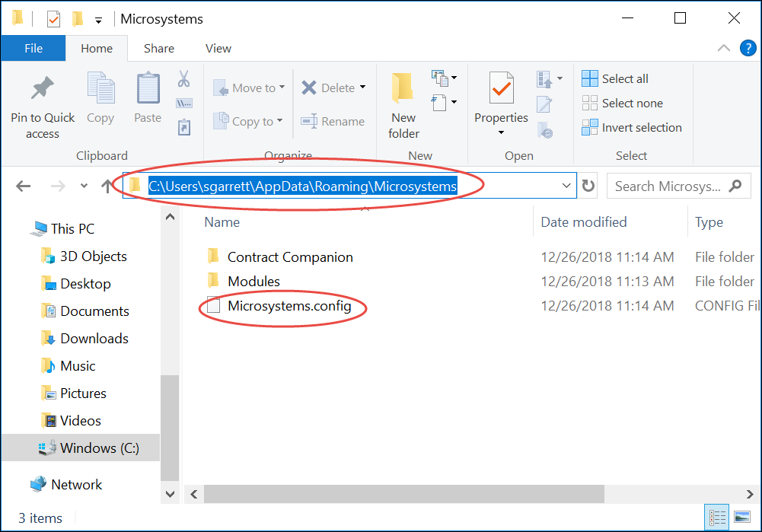Switch to the Share ribbon tab

[x=158, y=48]
